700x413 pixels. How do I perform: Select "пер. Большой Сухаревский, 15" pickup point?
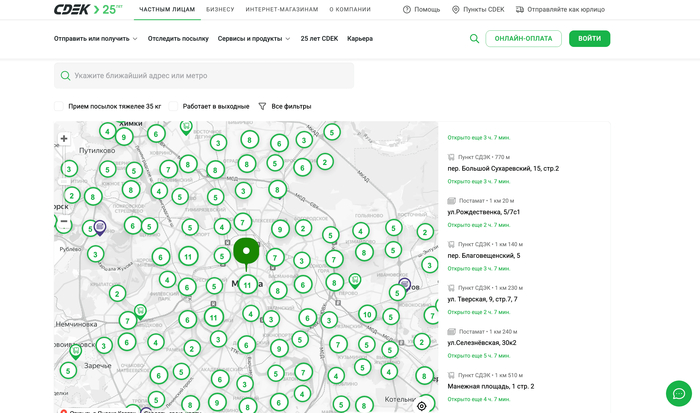tap(503, 168)
